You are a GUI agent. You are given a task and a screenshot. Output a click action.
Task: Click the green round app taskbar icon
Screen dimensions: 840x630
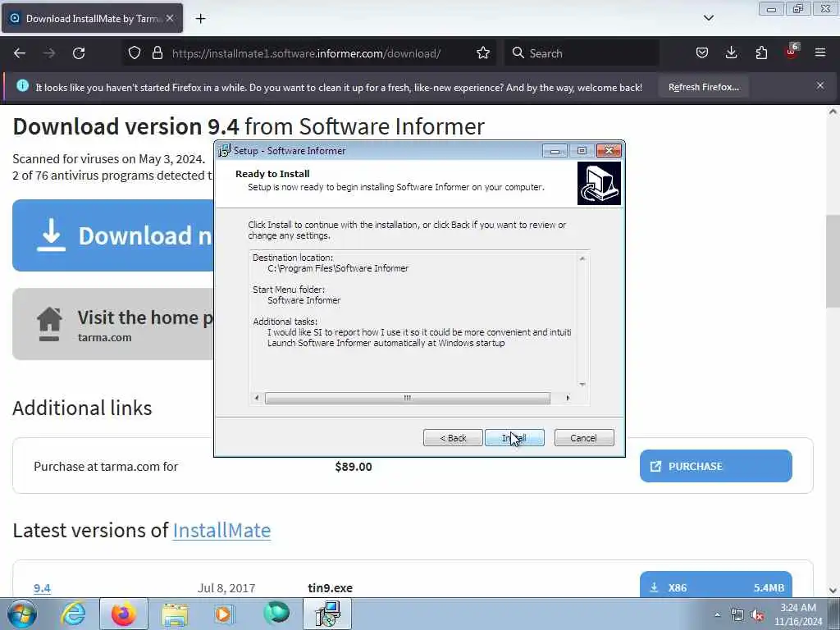(x=276, y=614)
